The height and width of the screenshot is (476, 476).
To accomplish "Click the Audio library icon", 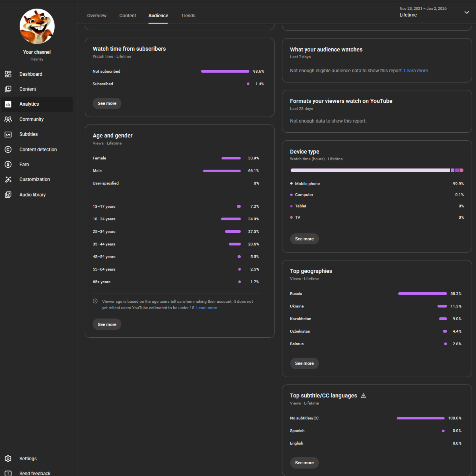I will [8, 195].
